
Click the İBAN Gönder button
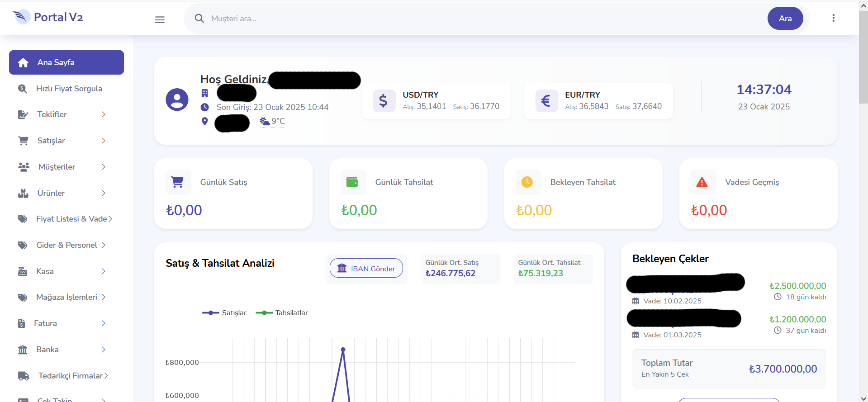(x=366, y=268)
